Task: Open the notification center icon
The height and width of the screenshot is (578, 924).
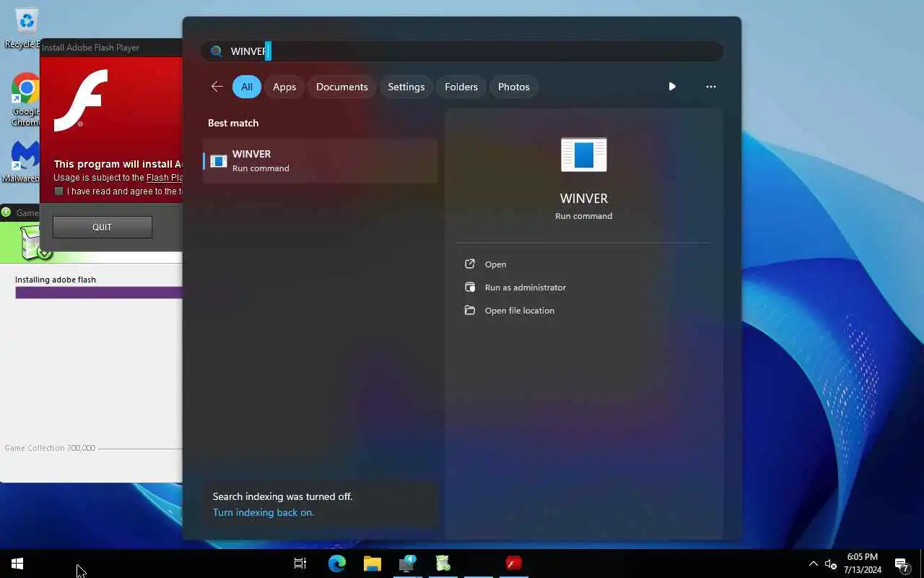Action: click(902, 564)
